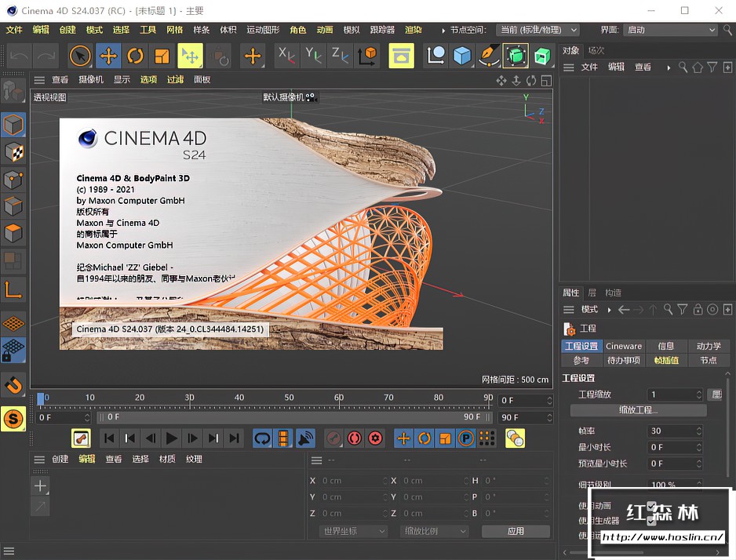Open the 界面 layout dropdown set to 启动

click(x=671, y=30)
